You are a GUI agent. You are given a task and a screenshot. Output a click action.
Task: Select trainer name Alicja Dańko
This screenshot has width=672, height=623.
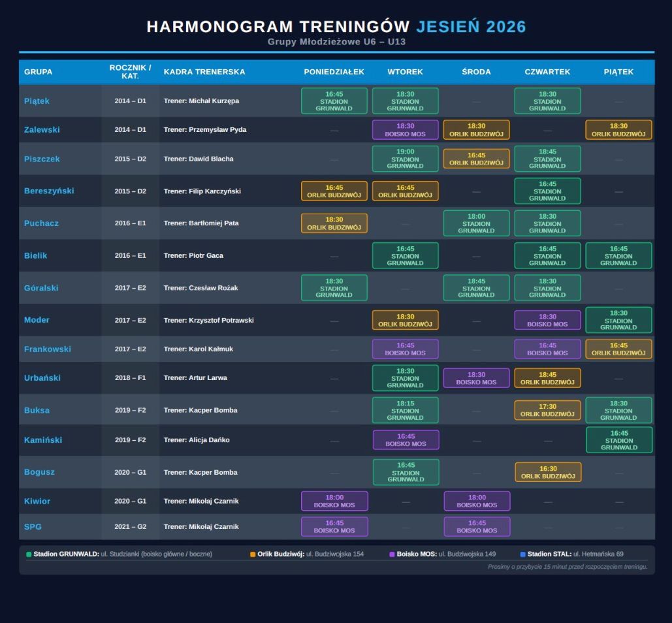209,440
